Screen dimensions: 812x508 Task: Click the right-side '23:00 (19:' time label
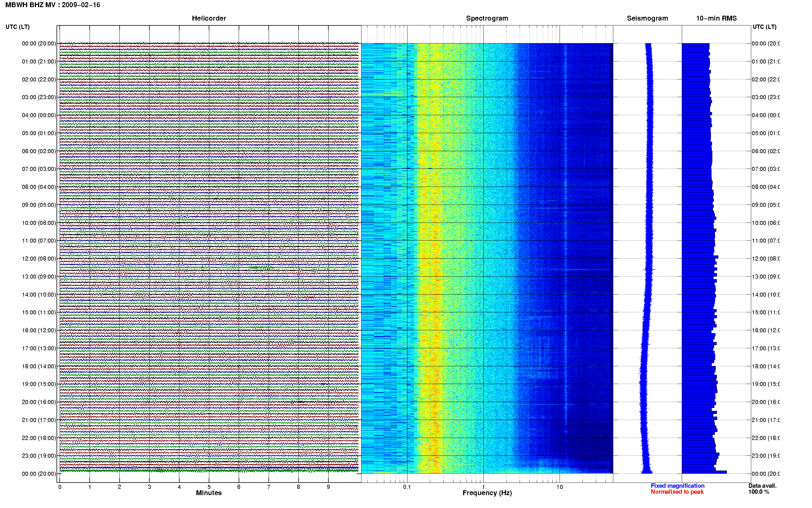click(x=765, y=456)
